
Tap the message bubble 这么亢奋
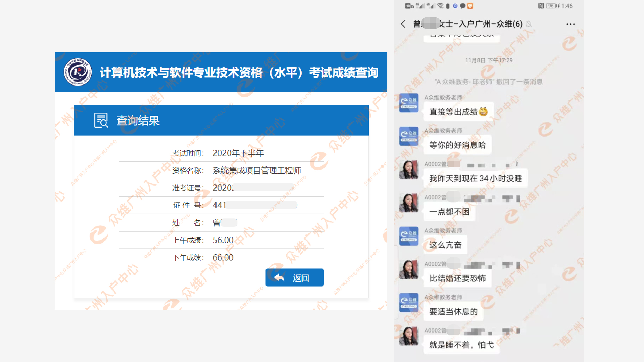pyautogui.click(x=445, y=245)
